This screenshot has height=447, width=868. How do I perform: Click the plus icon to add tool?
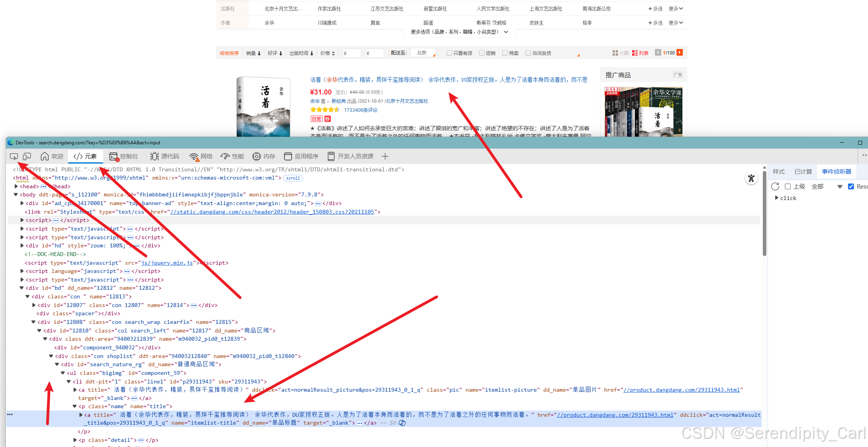coord(385,156)
